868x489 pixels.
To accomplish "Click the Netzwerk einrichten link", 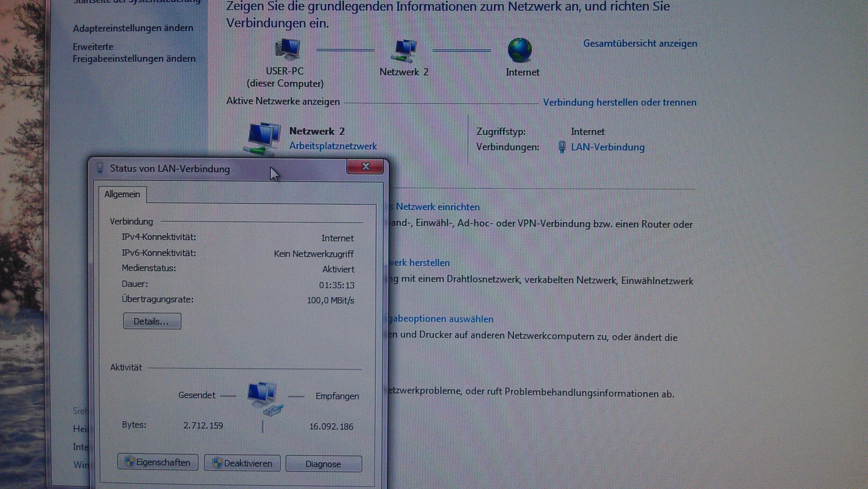I will click(437, 207).
